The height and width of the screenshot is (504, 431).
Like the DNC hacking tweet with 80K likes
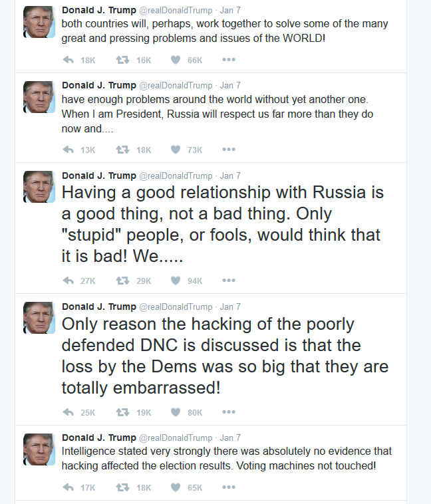point(176,412)
